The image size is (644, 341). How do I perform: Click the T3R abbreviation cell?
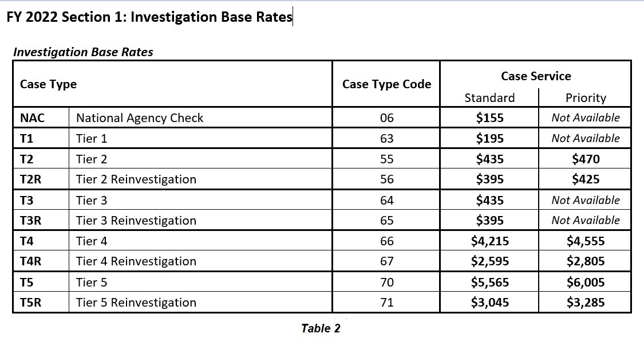click(x=31, y=221)
